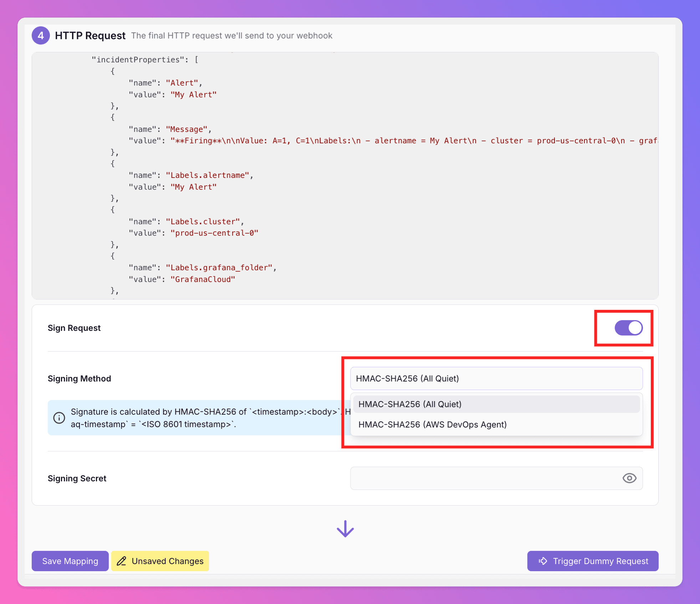
Task: Reveal signing secret with eye icon
Action: (x=629, y=478)
